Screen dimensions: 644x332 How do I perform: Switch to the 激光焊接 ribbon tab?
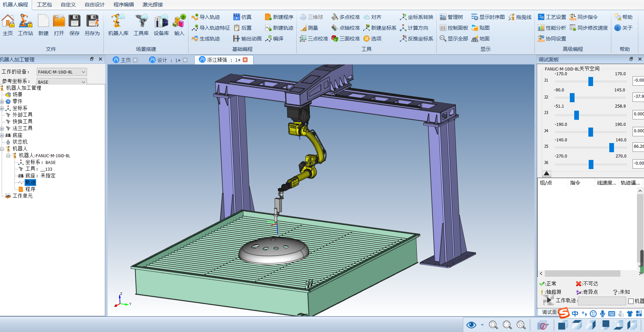[152, 5]
